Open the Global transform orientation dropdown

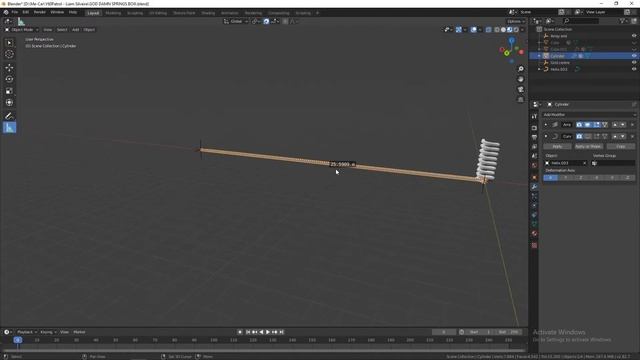(236, 22)
